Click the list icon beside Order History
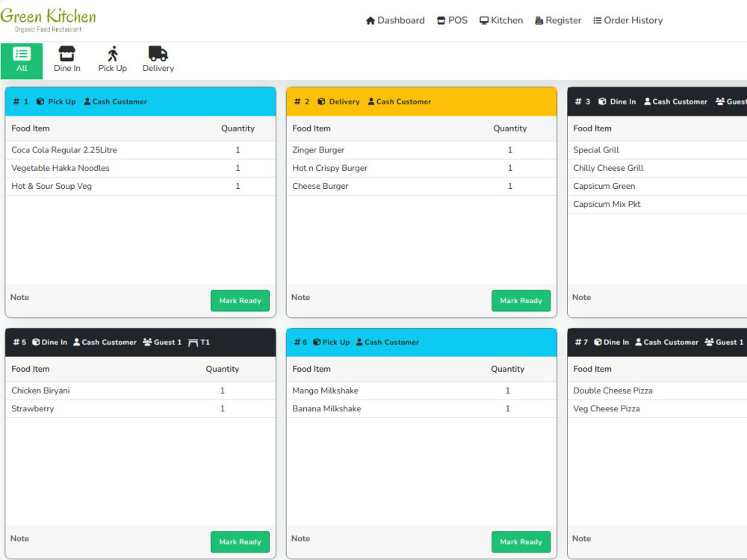747x560 pixels. click(597, 20)
